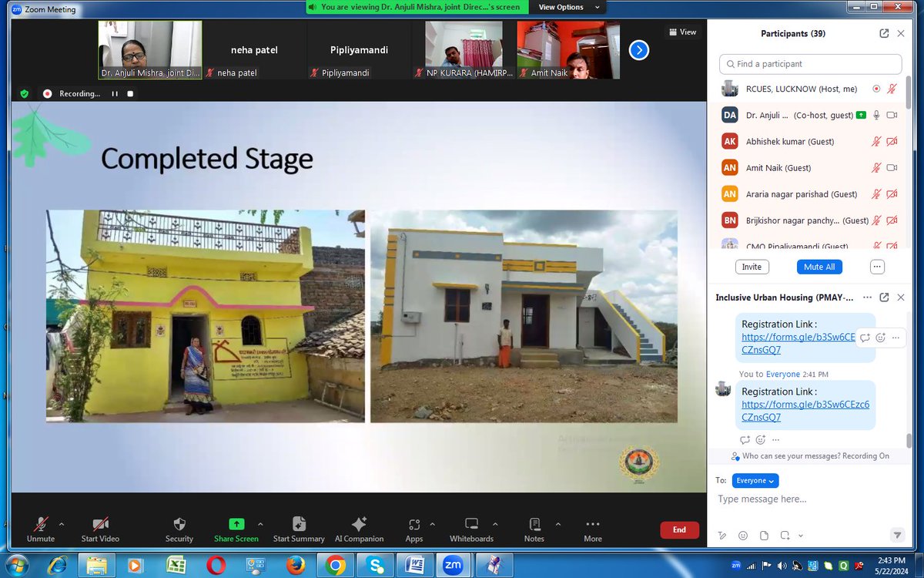The height and width of the screenshot is (578, 924).
Task: Toggle Dr. Anjuli's camera icon in participants
Action: (x=892, y=115)
